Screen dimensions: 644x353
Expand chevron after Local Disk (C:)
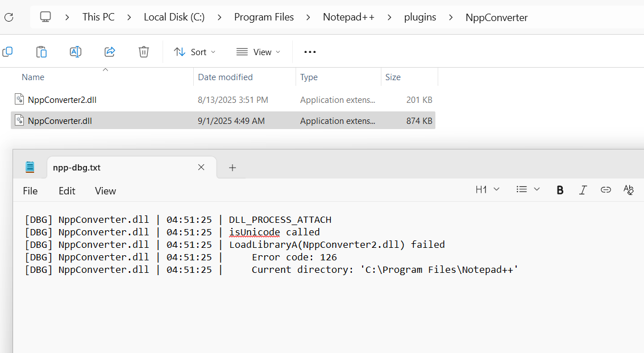[219, 17]
